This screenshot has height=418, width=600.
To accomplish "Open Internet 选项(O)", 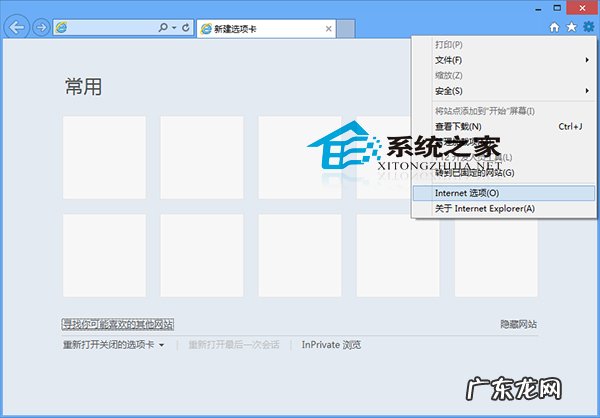I will (x=504, y=193).
